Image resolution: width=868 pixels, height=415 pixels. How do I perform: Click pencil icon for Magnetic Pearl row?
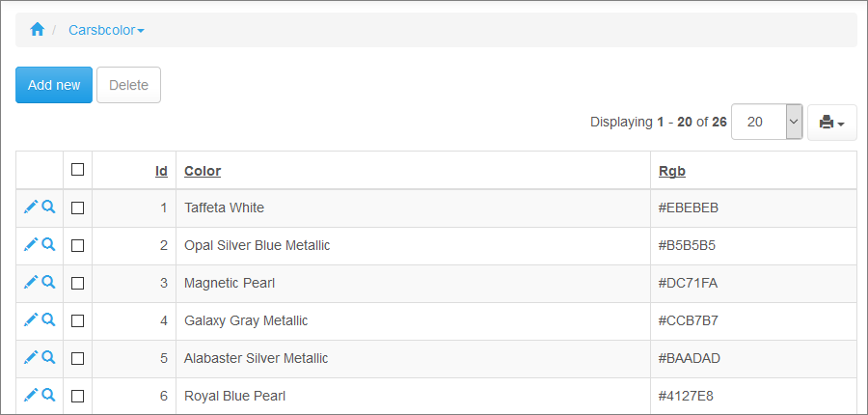(x=30, y=282)
